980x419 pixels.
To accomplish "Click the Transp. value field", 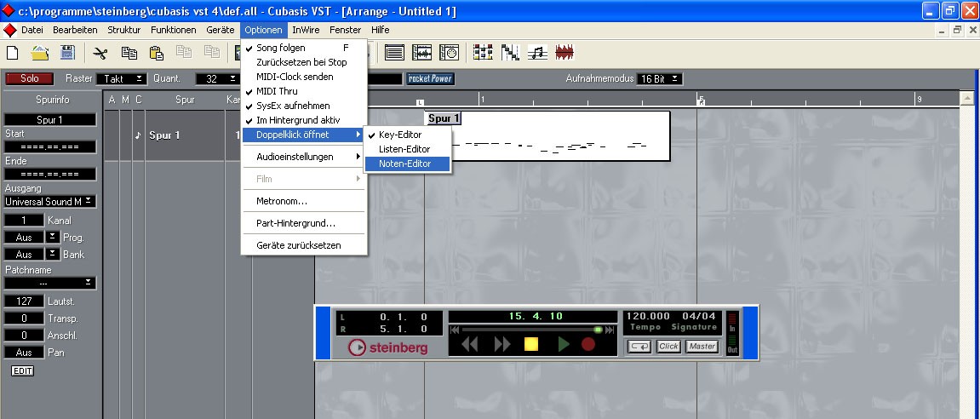I will (25, 318).
